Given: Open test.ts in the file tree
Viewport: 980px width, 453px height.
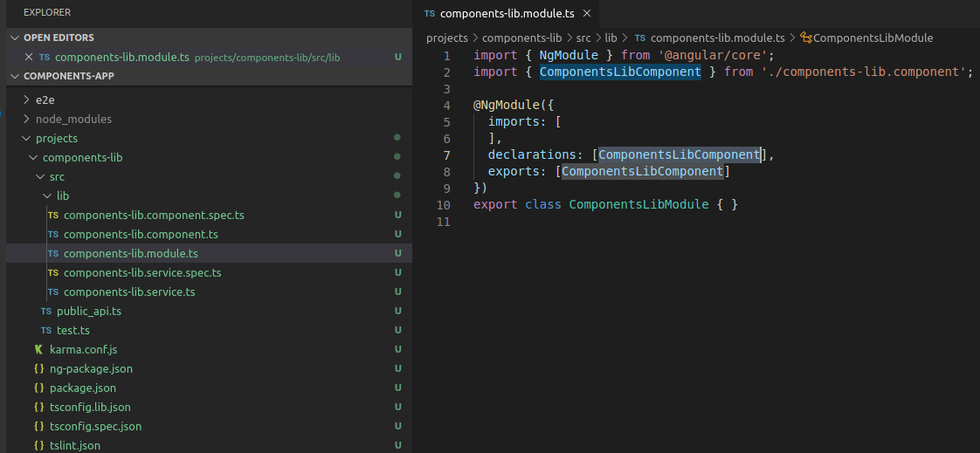Looking at the screenshot, I should (73, 330).
